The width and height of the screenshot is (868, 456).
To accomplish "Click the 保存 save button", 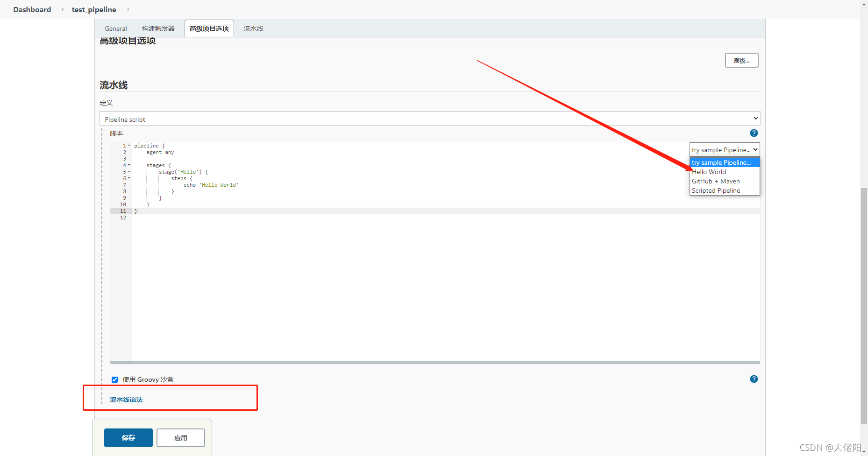I will (x=128, y=438).
